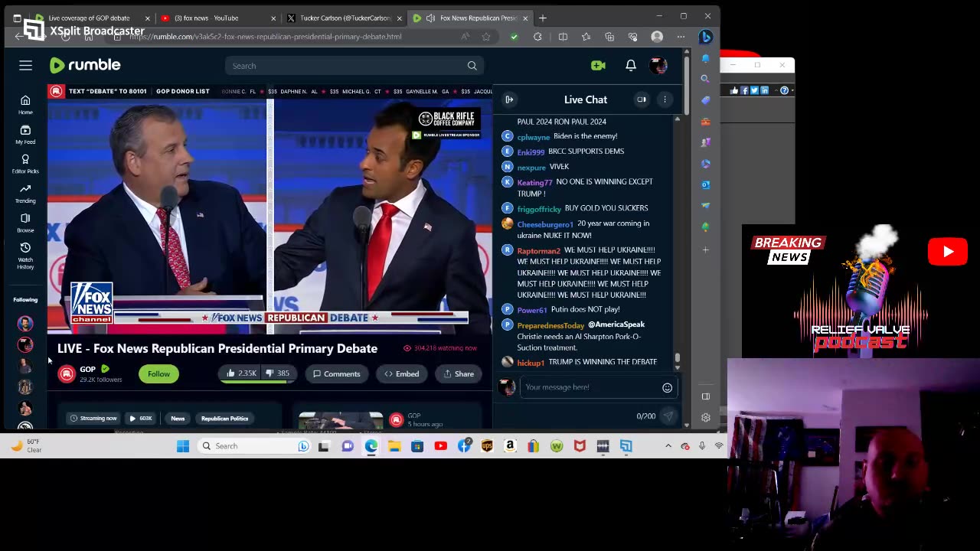The image size is (980, 551).
Task: Open Watch History in sidebar
Action: tap(25, 255)
